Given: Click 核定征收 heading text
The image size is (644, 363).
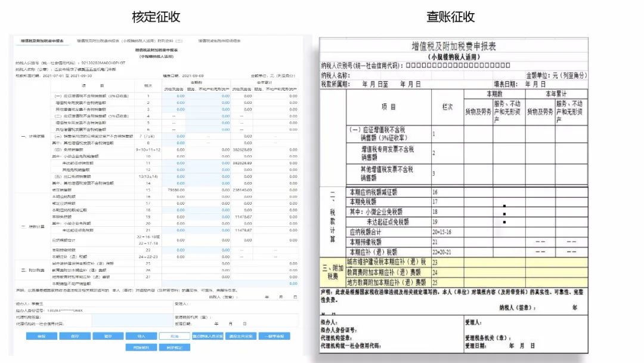Looking at the screenshot, I should click(x=156, y=17).
